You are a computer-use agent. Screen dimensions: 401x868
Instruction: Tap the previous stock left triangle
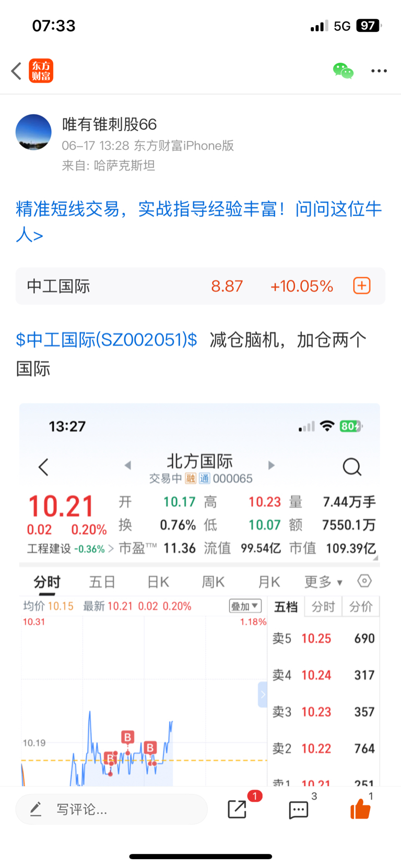(x=128, y=465)
